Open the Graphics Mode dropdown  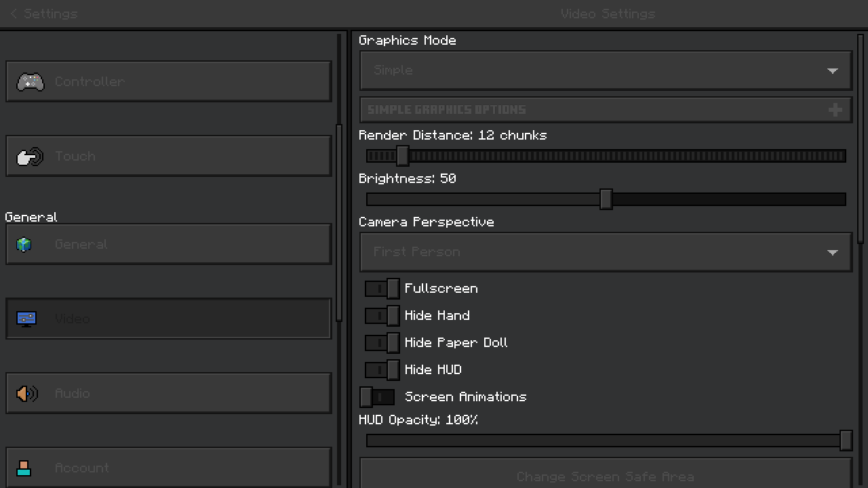point(605,70)
